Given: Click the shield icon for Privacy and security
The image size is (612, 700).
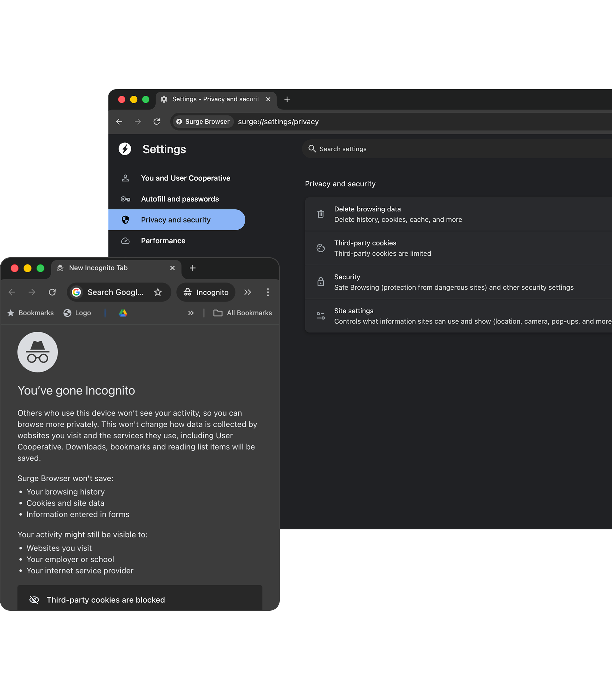Looking at the screenshot, I should [125, 220].
